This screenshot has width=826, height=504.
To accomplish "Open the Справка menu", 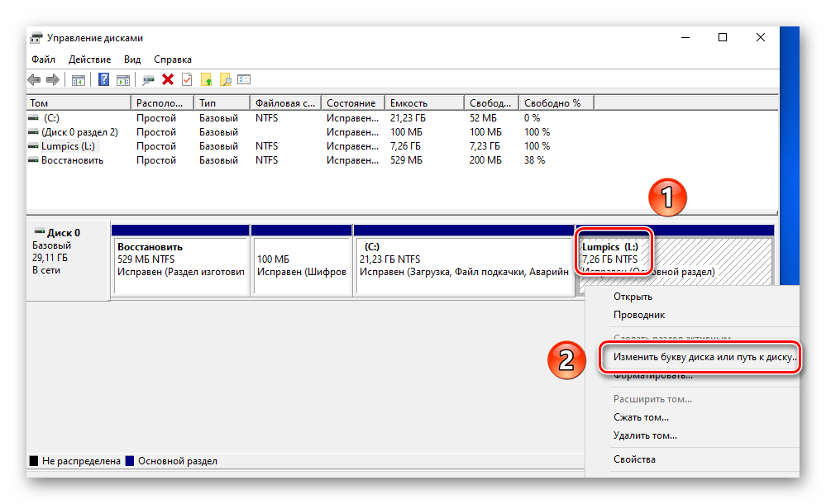I will 172,59.
